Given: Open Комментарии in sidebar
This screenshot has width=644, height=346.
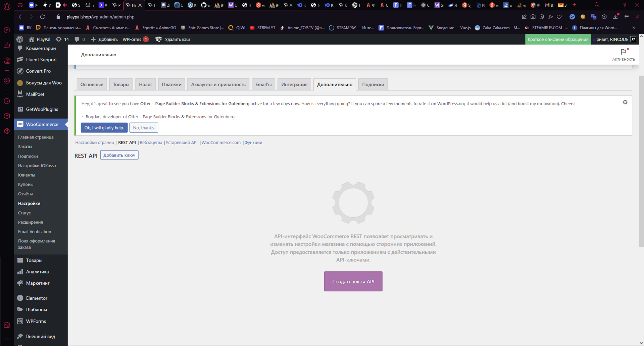Looking at the screenshot, I should tap(41, 48).
